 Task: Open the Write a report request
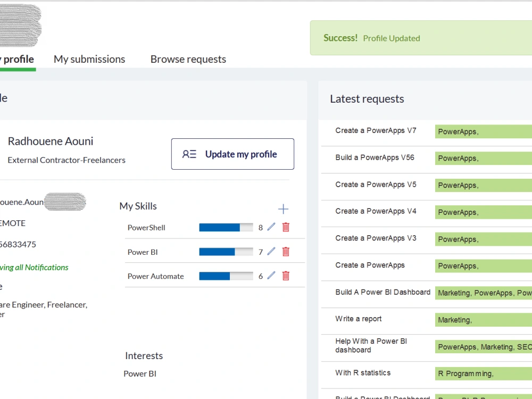(358, 319)
